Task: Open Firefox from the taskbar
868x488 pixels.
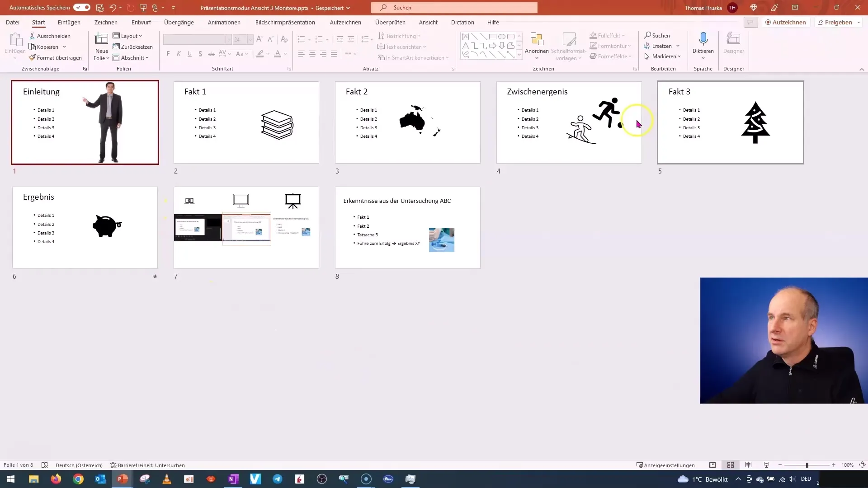Action: [56, 479]
